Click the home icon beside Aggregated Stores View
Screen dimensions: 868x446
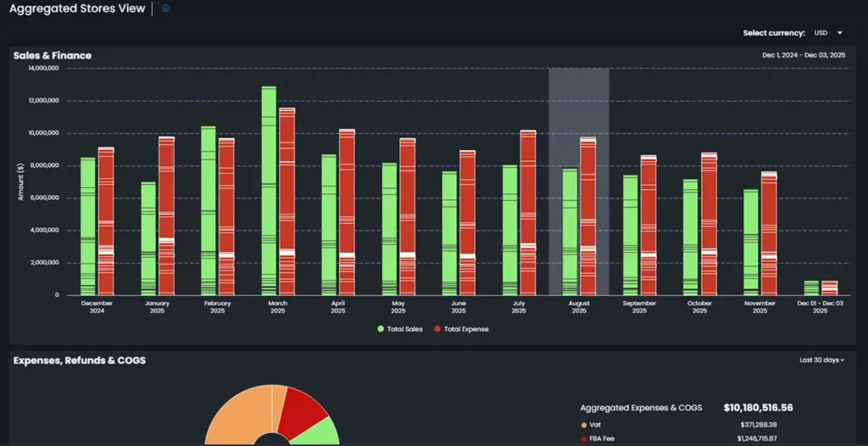pyautogui.click(x=165, y=8)
